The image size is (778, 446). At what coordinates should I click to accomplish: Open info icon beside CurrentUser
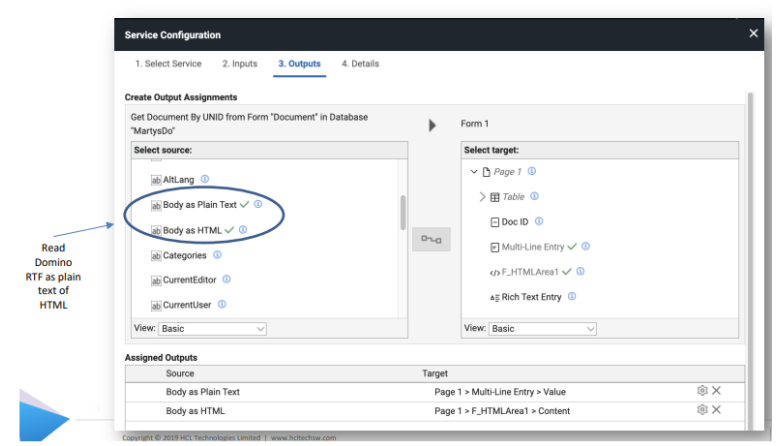pos(222,304)
